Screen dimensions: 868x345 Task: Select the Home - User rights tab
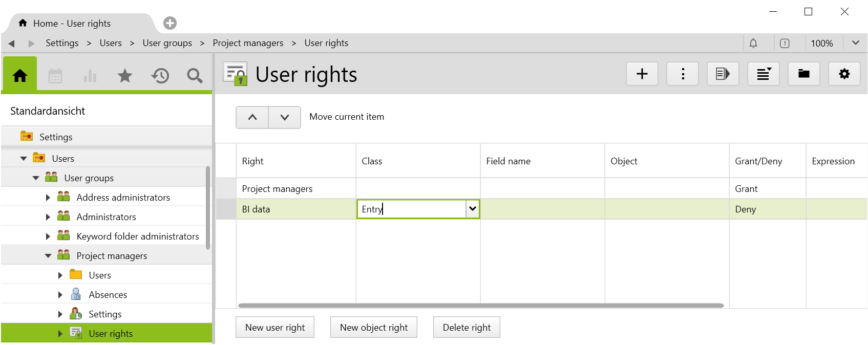(72, 24)
